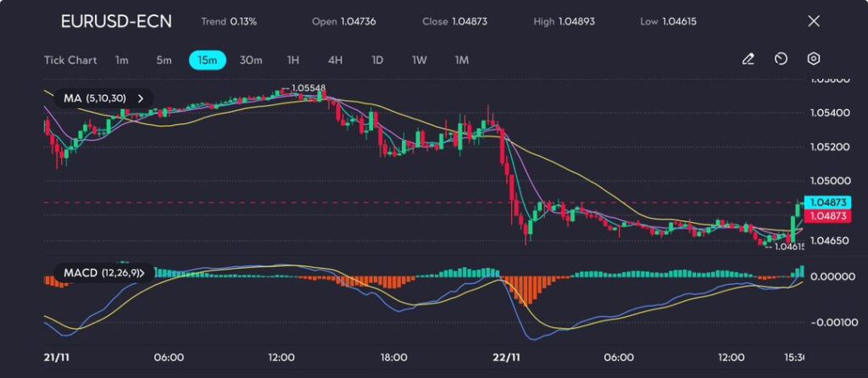Choose the 5m timeframe
This screenshot has width=868, height=378.
(164, 60)
